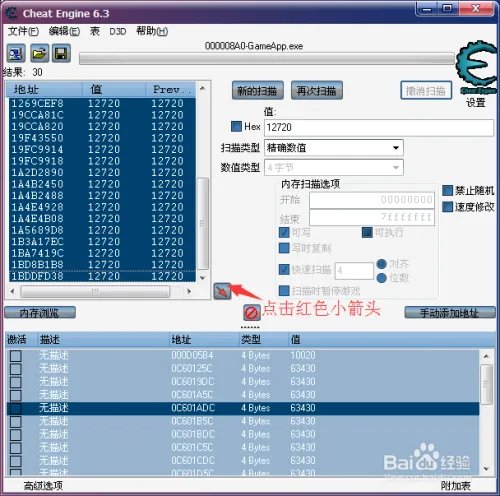Viewport: 500px width, 496px height.
Task: Toggle the 可写 checkbox
Action: (x=284, y=232)
